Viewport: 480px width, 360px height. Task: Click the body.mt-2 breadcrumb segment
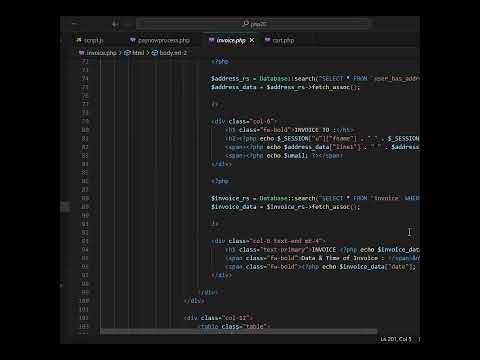point(169,53)
